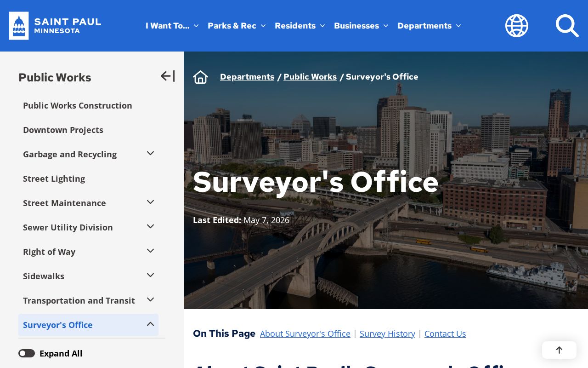Image resolution: width=588 pixels, height=368 pixels.
Task: Click the Last Edited May 7, 2026 text
Action: pos(241,220)
